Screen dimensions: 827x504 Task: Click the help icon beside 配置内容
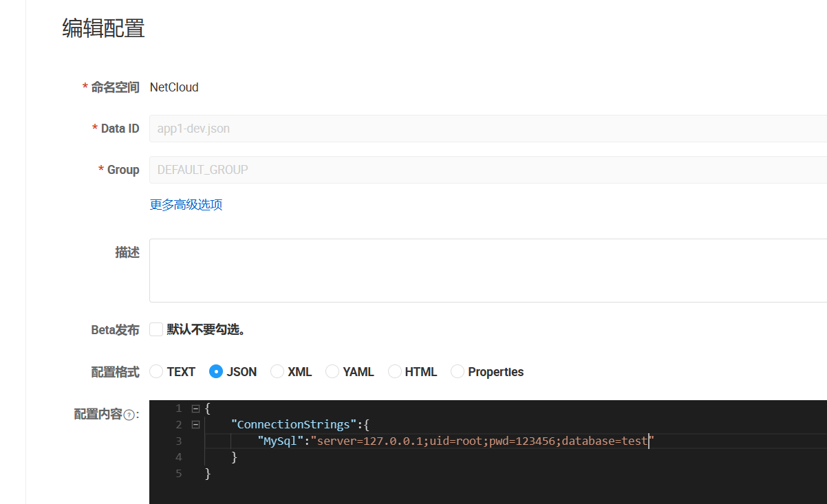[x=129, y=415]
